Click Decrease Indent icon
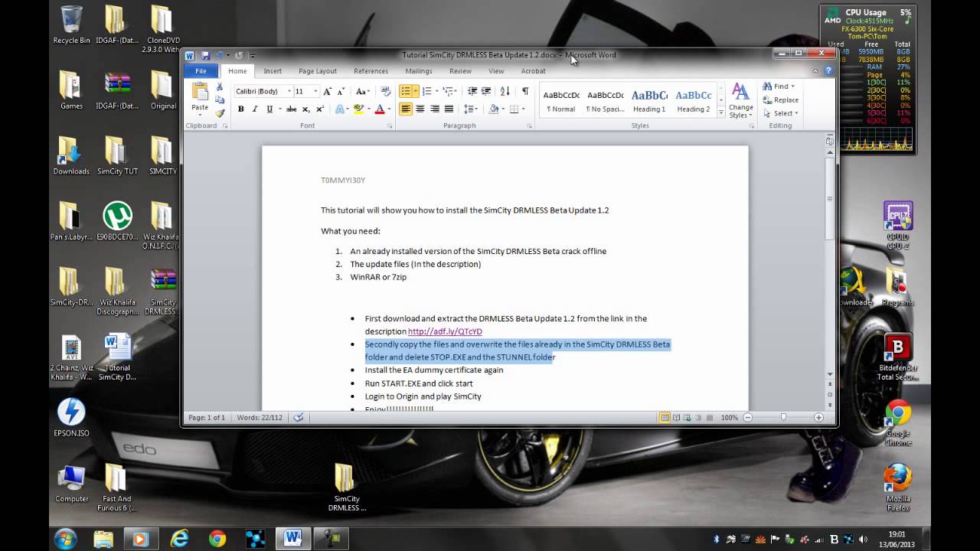 472,91
